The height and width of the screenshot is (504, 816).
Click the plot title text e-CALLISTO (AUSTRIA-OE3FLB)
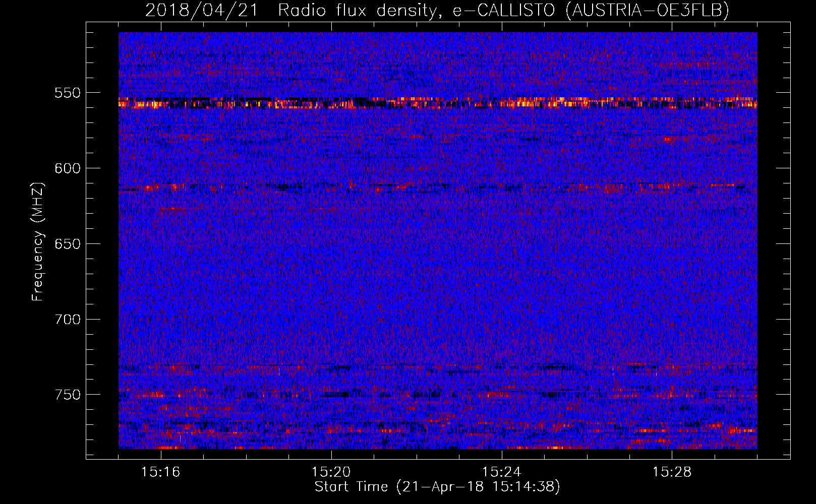point(591,10)
